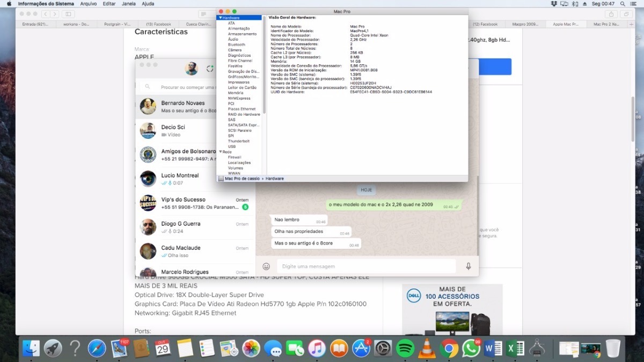This screenshot has height=362, width=644.
Task: Open Bernardo Novaes chat in WhatsApp
Action: pyautogui.click(x=195, y=107)
